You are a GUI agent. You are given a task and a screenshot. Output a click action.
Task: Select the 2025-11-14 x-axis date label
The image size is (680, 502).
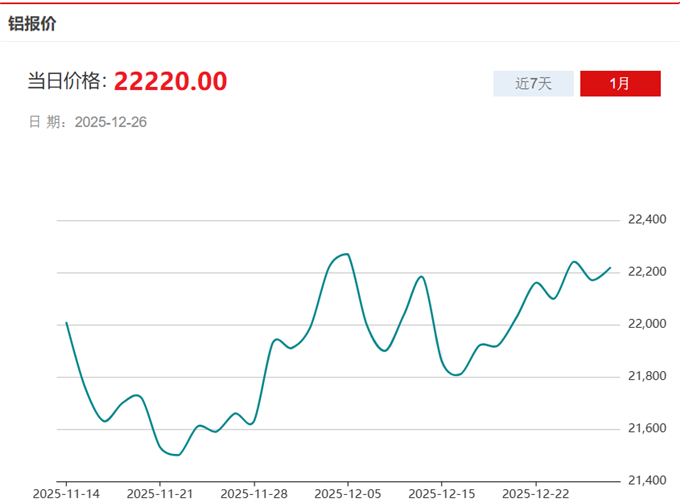[65, 493]
